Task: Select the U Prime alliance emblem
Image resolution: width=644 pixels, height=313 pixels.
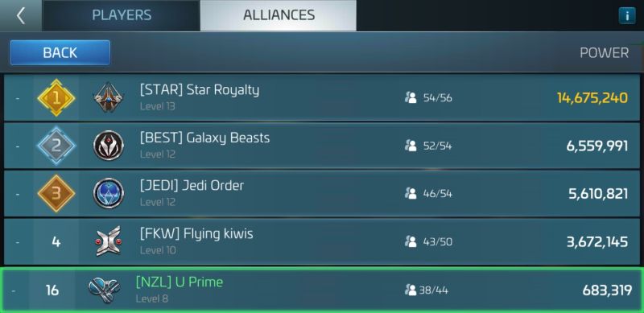Action: [x=104, y=290]
